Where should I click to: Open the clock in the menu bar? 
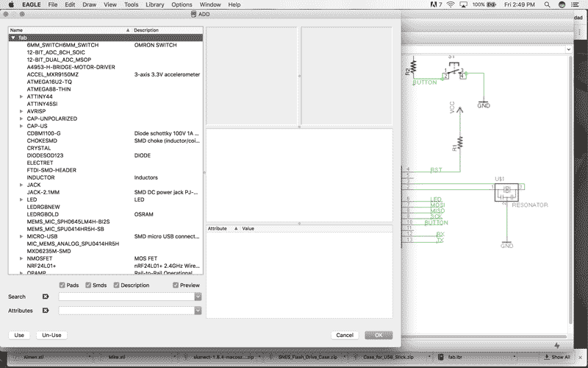coord(520,4)
